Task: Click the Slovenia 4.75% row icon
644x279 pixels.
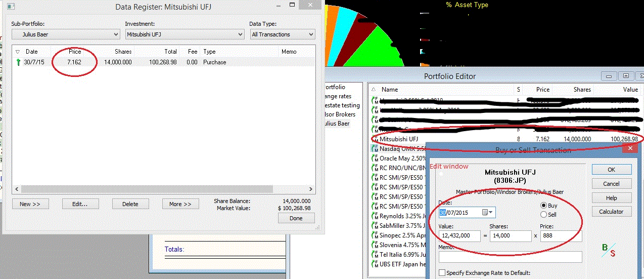Action: pos(375,245)
